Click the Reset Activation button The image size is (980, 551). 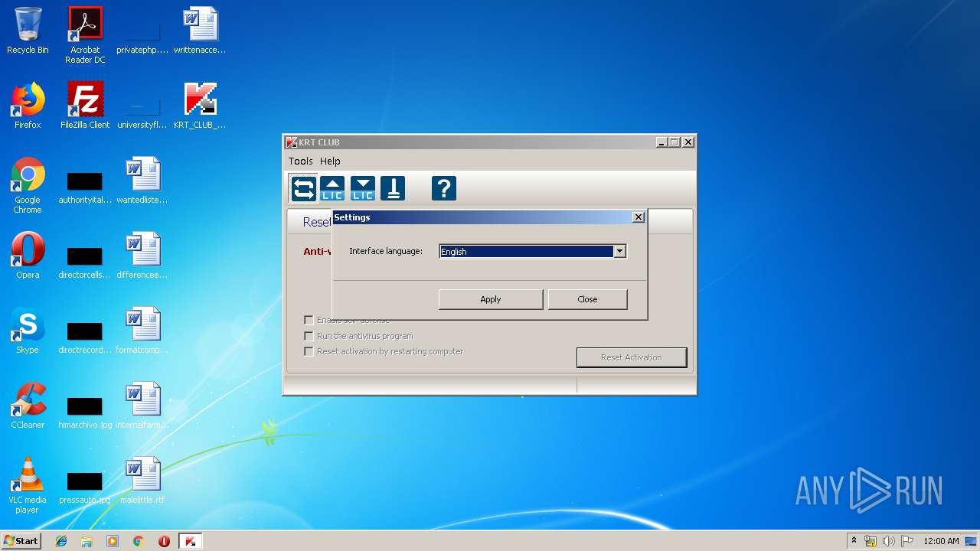(x=632, y=357)
